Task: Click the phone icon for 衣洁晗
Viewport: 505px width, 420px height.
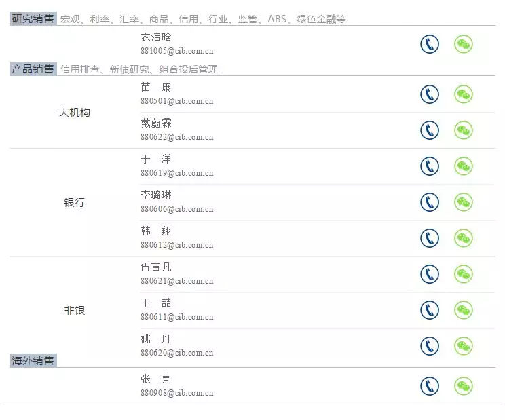Action: 429,45
